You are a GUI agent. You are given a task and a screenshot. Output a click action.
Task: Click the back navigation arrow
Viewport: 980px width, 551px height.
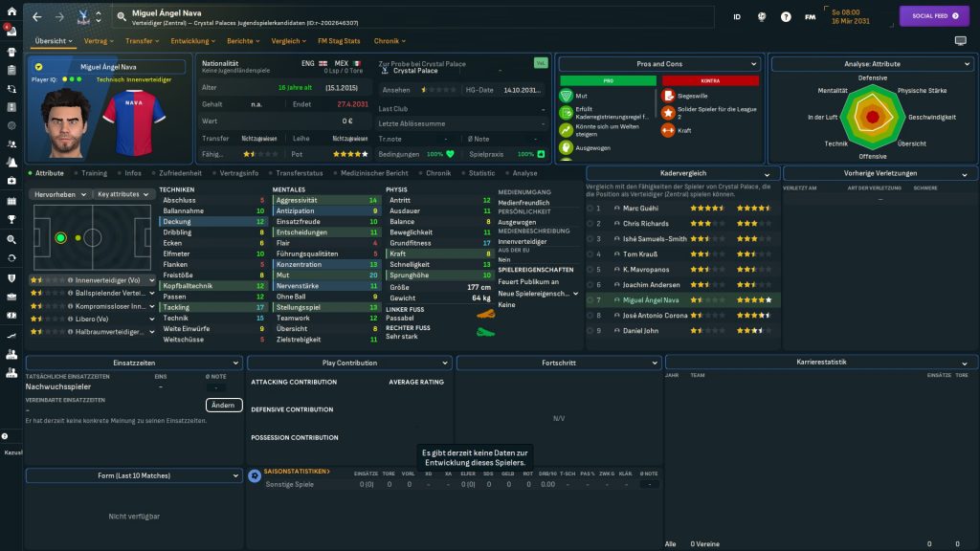click(x=36, y=16)
